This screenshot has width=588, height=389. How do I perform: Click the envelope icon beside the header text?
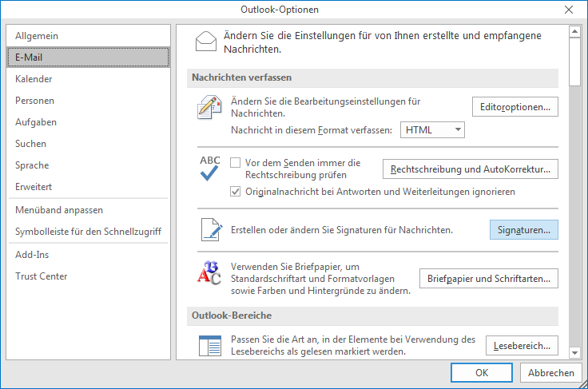[206, 42]
